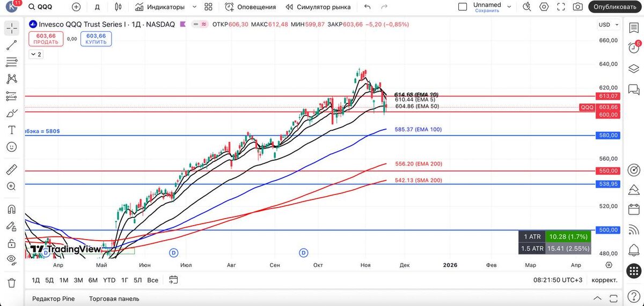Add symbol to compare with plus icon
The height and width of the screenshot is (306, 644).
click(x=76, y=7)
